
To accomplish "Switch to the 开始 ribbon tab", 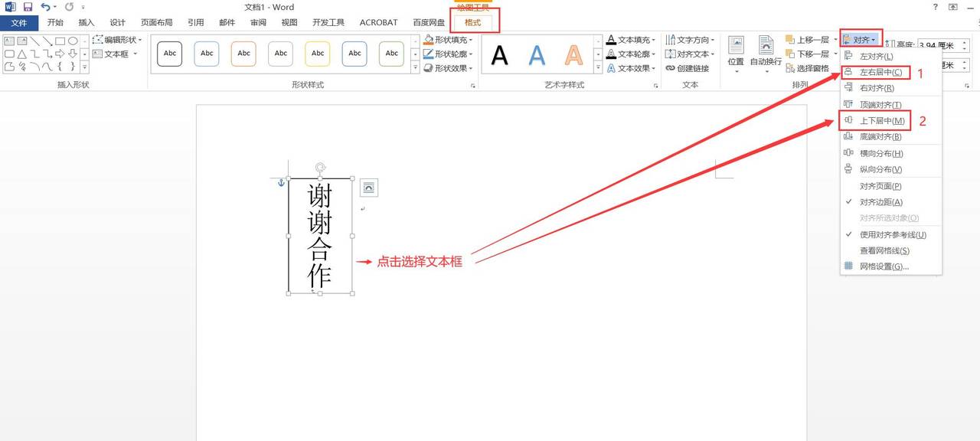I will tap(54, 22).
